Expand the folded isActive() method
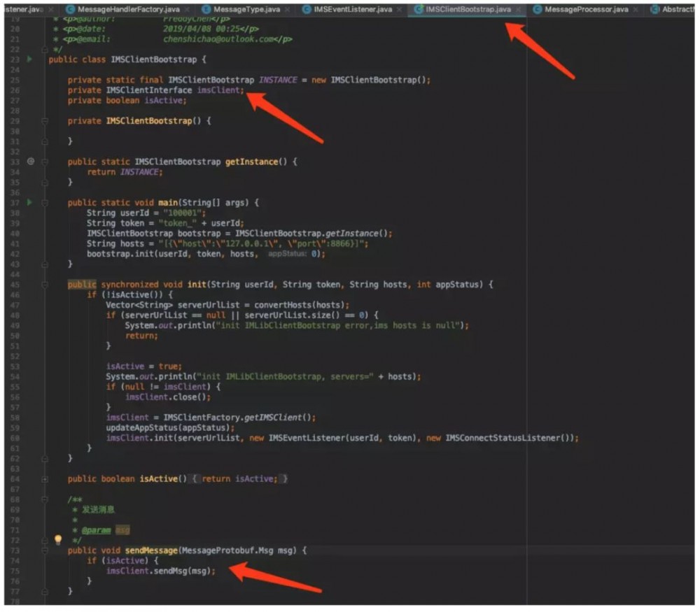Screen dimensions: 700x612 (x=45, y=479)
